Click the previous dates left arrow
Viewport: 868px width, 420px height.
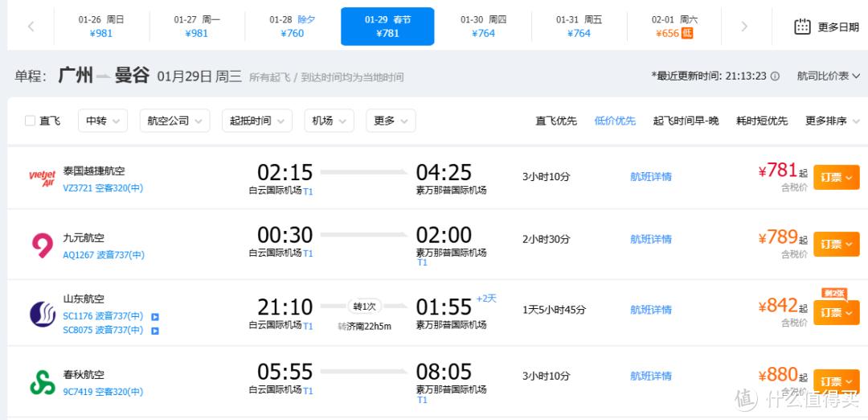point(31,27)
